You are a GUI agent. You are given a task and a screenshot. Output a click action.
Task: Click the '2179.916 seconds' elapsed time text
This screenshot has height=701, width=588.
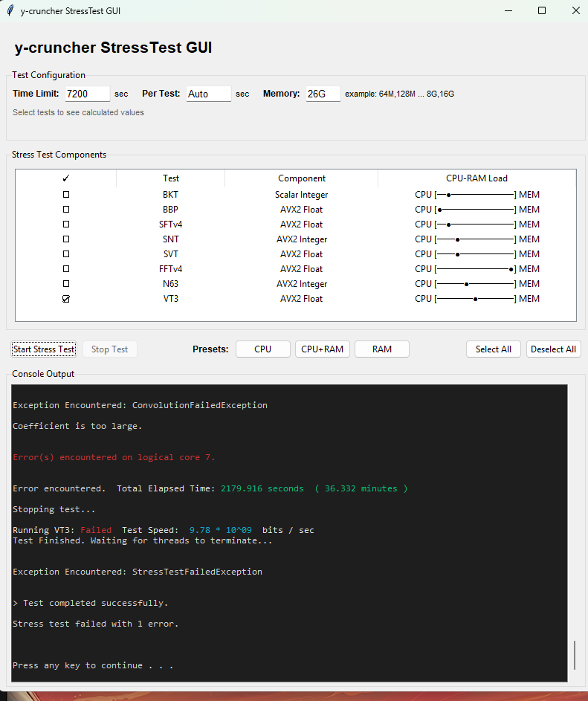click(x=262, y=488)
